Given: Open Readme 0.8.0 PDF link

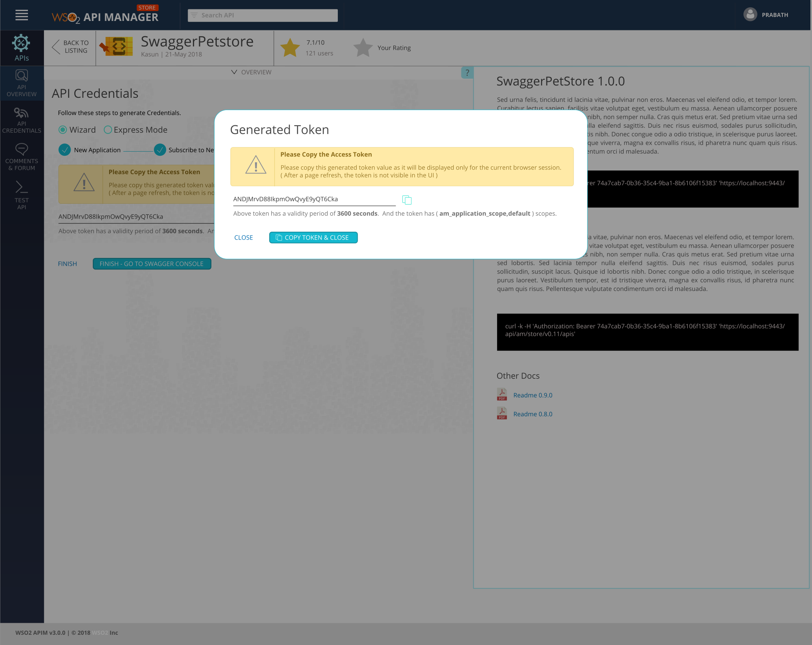Looking at the screenshot, I should tap(532, 414).
